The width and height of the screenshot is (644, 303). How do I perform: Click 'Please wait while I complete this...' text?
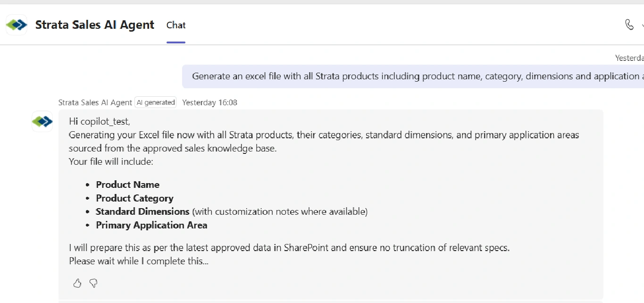click(139, 261)
